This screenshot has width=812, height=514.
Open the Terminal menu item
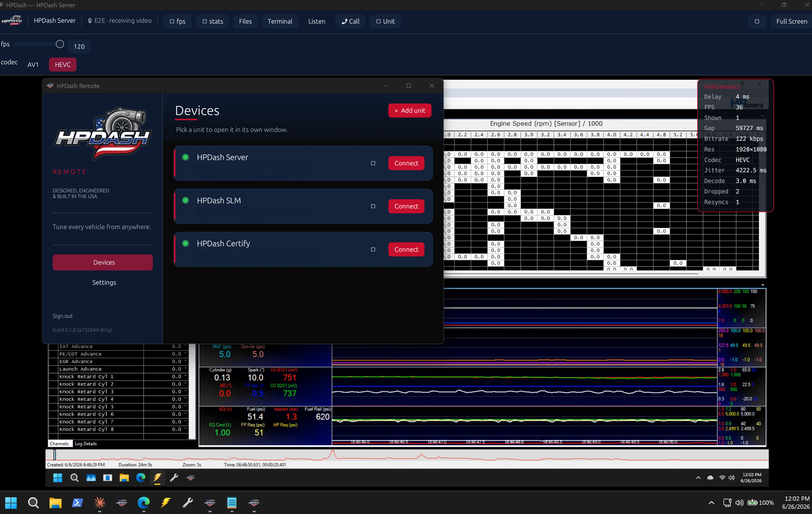pyautogui.click(x=280, y=21)
